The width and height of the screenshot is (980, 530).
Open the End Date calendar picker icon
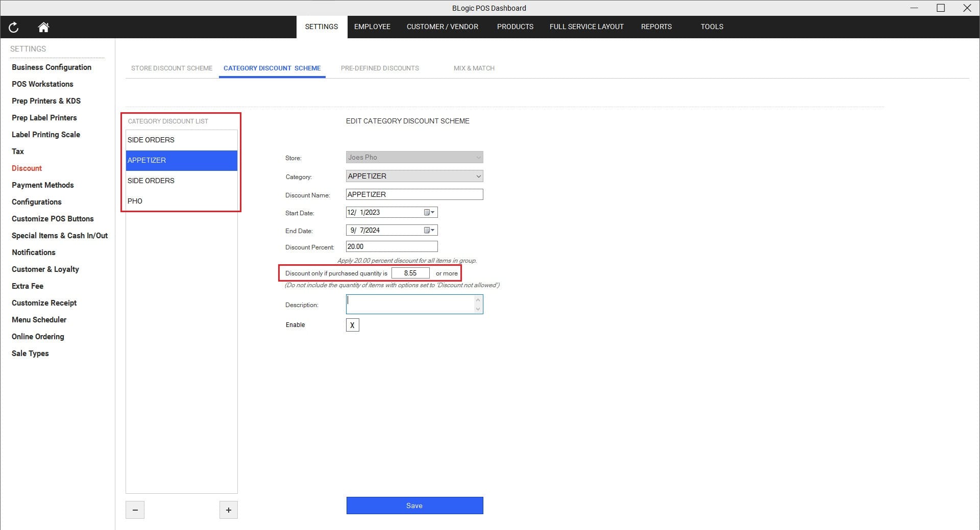click(x=427, y=230)
